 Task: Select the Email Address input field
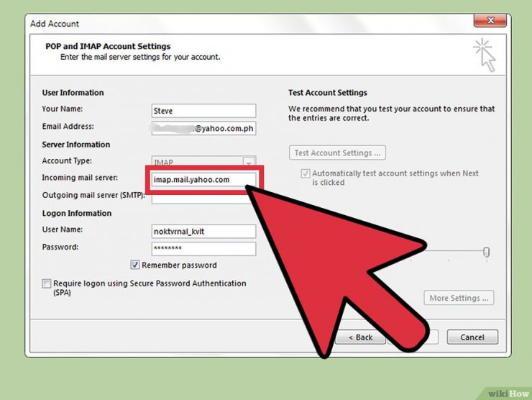point(203,129)
